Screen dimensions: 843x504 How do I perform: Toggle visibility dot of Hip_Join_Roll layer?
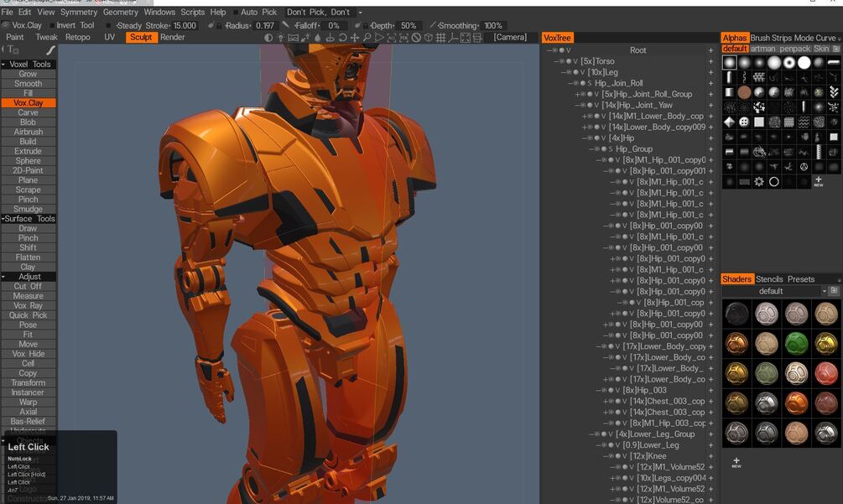pyautogui.click(x=582, y=83)
